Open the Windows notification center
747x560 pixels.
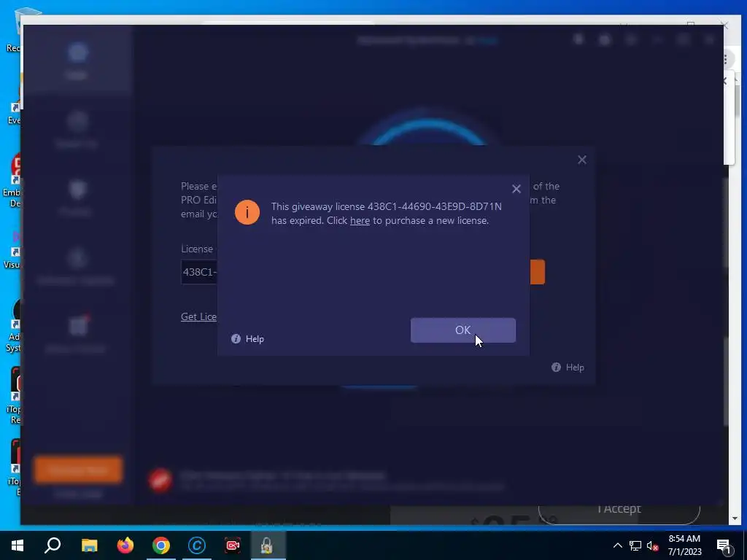[x=724, y=545]
